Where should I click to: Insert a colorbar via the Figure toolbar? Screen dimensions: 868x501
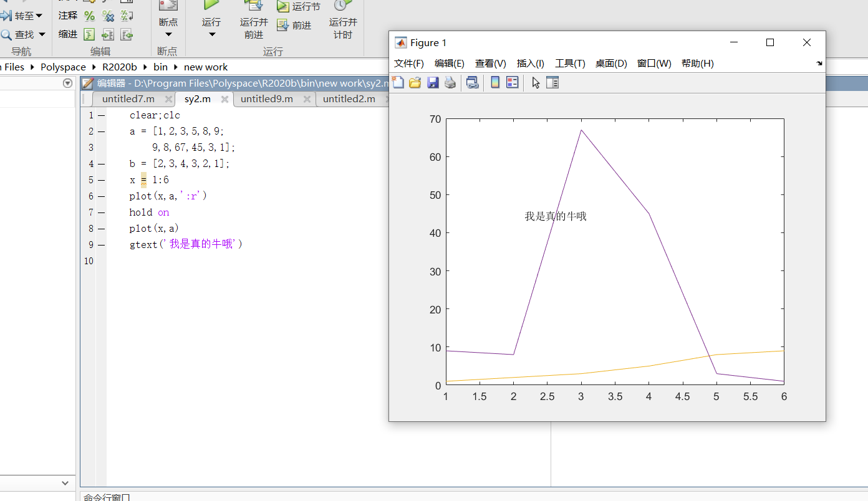pos(495,82)
